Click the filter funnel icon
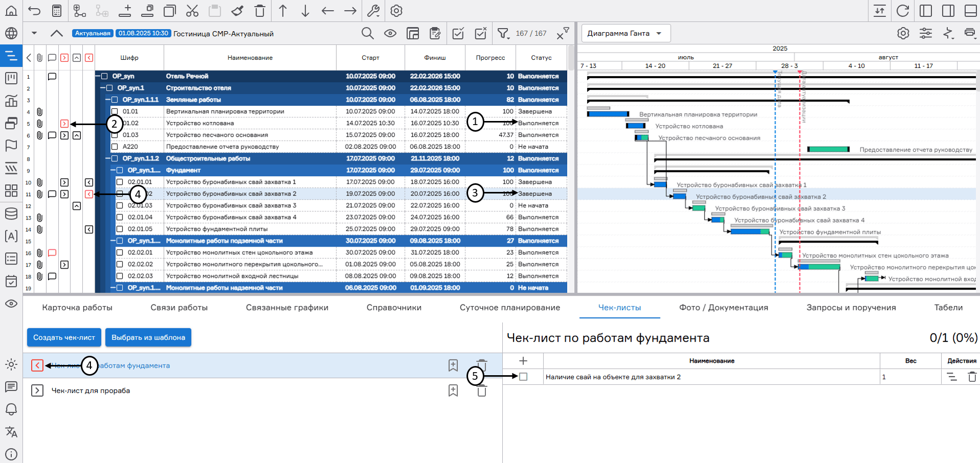Screen dimensions: 980x463 [503, 34]
